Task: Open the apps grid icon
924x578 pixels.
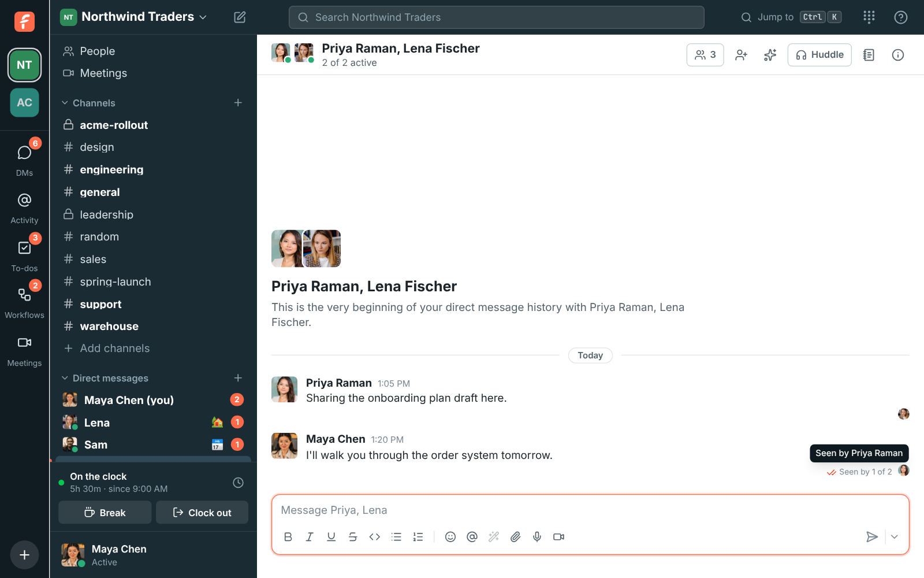Action: pos(869,17)
